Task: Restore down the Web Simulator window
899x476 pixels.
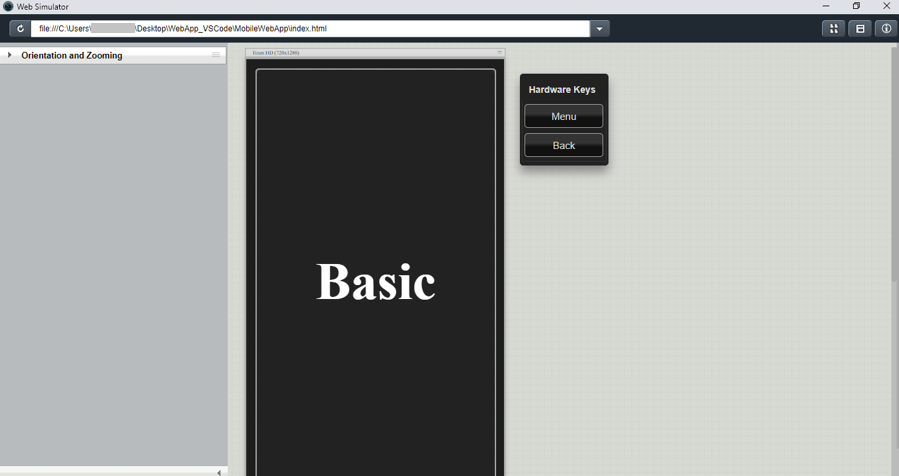Action: point(856,6)
